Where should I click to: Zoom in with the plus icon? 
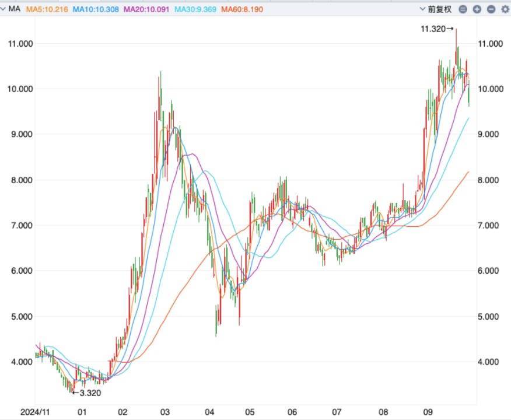(x=477, y=9)
